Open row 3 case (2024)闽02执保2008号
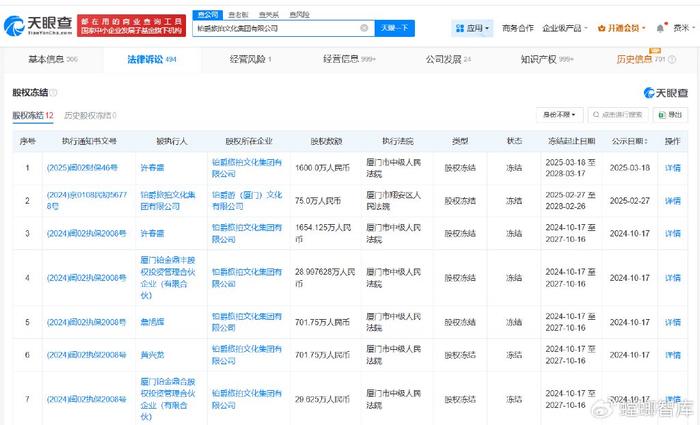This screenshot has height=425, width=700. point(86,233)
